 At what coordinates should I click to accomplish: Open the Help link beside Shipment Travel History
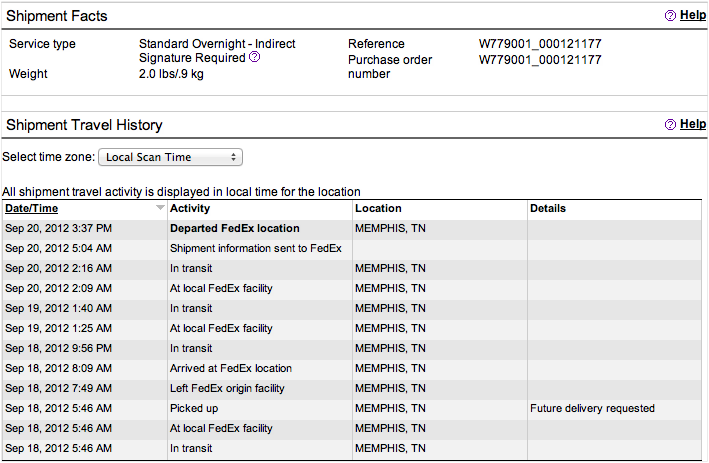[x=693, y=125]
